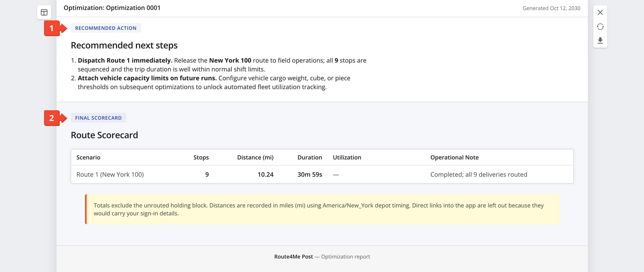Click 'Completed; all 9 deliveries routed' note

[479, 174]
